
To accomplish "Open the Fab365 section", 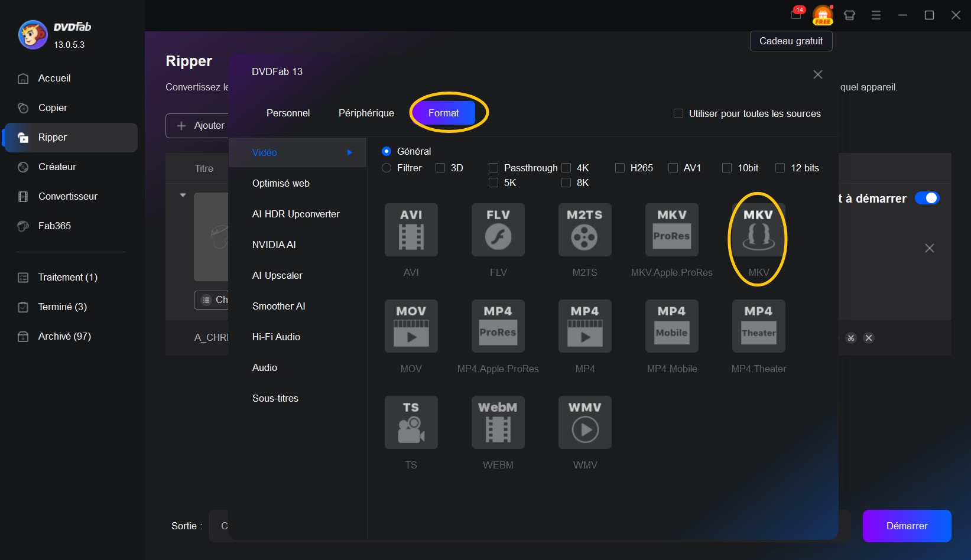I will coord(54,226).
